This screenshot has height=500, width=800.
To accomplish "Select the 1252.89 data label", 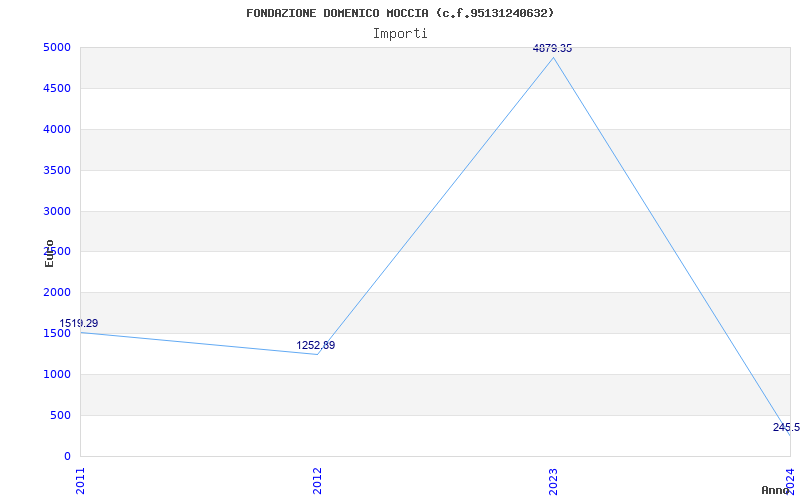I will point(316,345).
